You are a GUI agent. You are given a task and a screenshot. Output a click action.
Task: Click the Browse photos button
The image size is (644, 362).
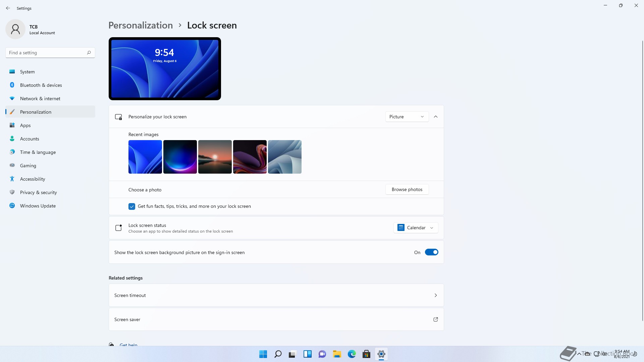coord(407,189)
